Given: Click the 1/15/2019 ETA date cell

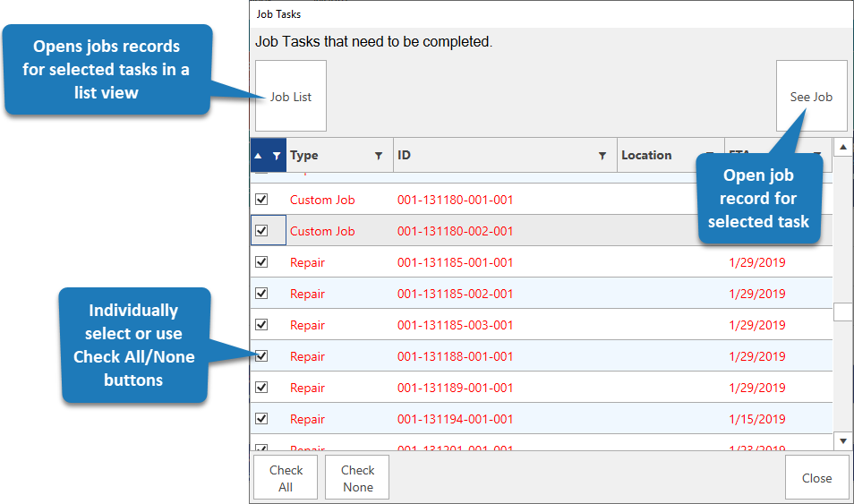Looking at the screenshot, I should (756, 419).
